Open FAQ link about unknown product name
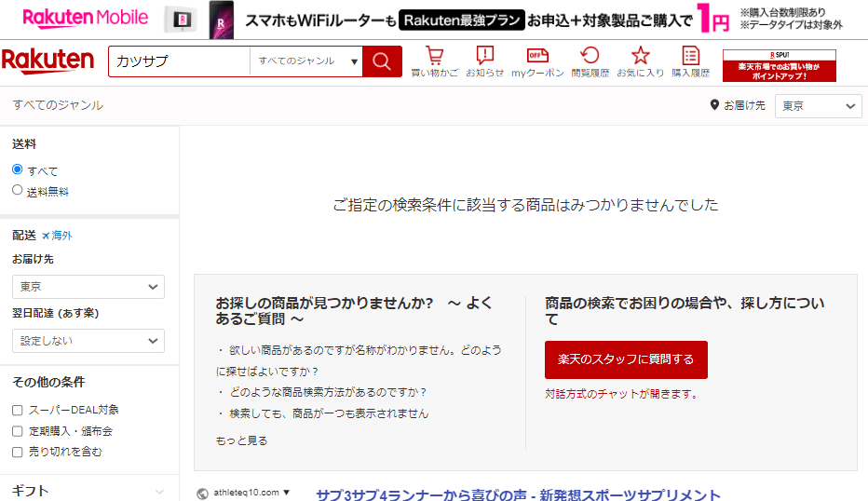Image resolution: width=868 pixels, height=501 pixels. click(x=359, y=360)
